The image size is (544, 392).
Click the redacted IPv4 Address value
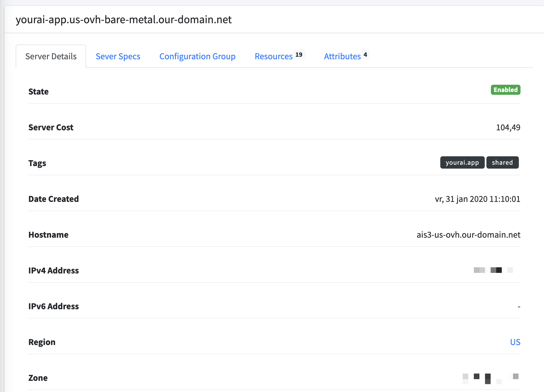coord(493,270)
